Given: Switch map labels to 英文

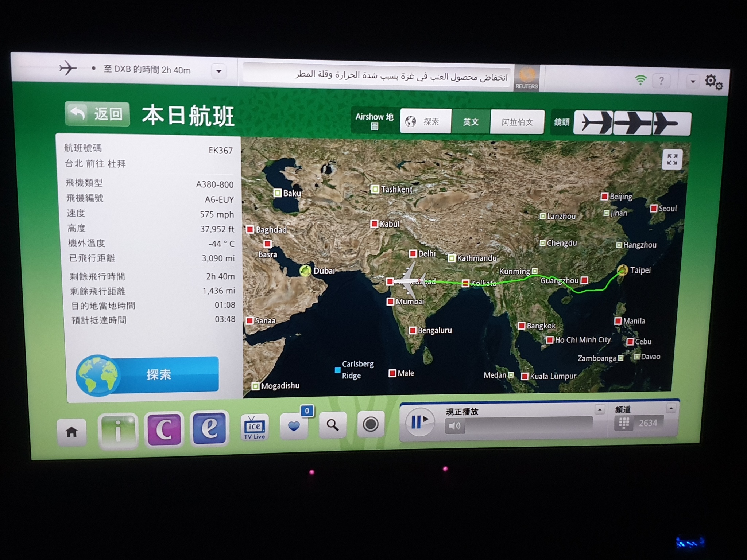Looking at the screenshot, I should click(471, 122).
